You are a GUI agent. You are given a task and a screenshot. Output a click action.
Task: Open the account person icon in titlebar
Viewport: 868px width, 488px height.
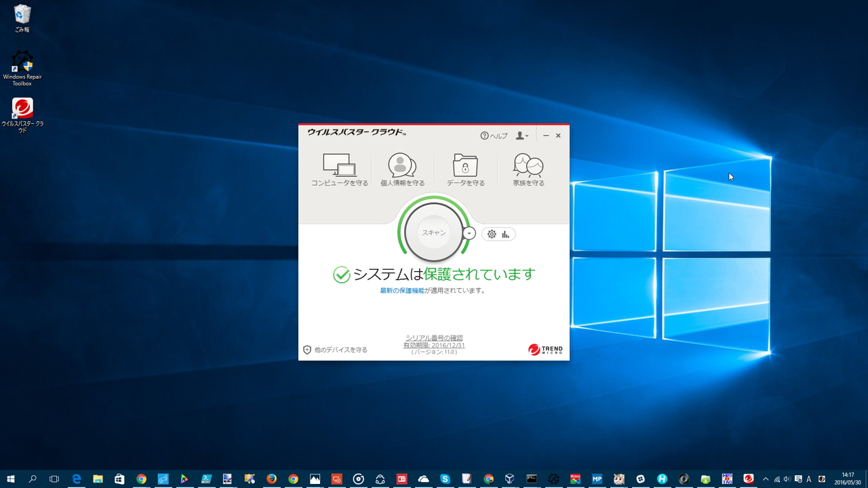520,135
